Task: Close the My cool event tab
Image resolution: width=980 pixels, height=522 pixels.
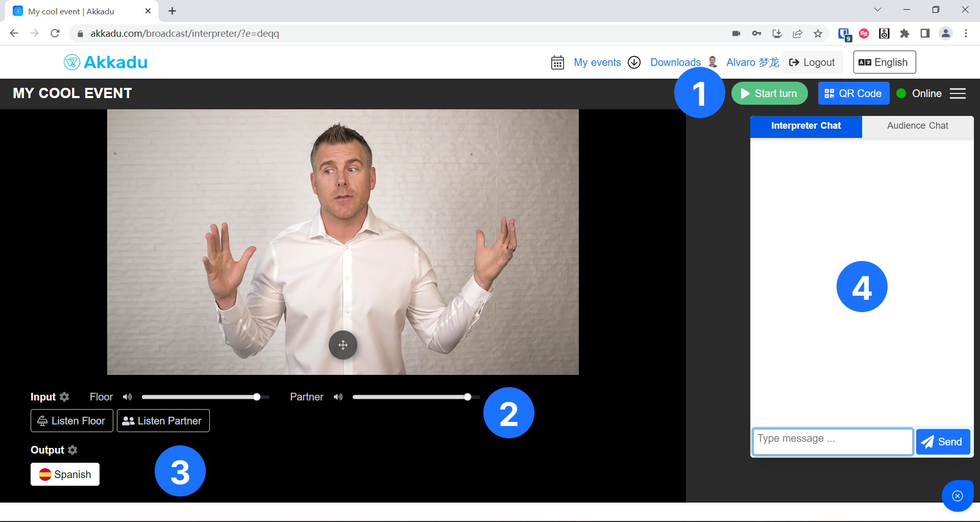Action: pos(148,11)
